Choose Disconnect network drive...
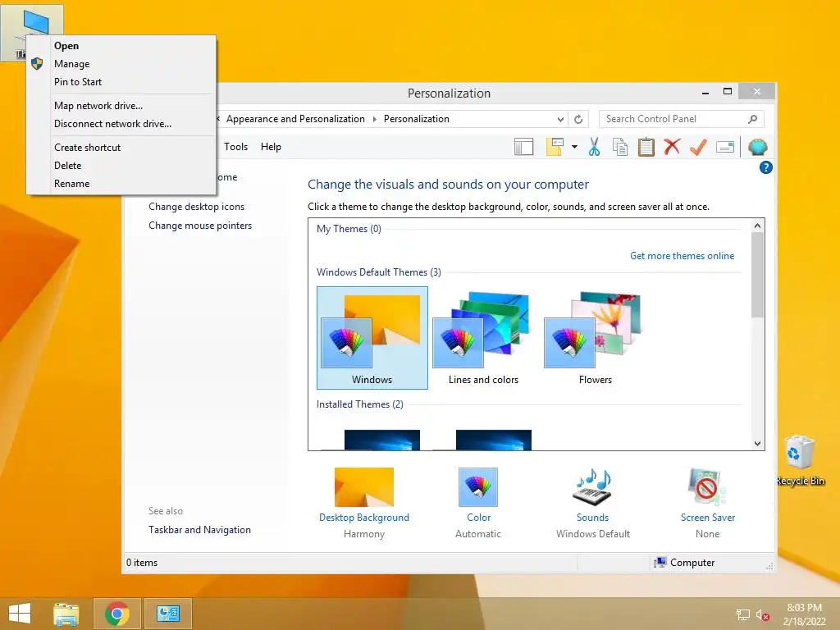Viewport: 840px width, 630px height. pyautogui.click(x=121, y=124)
